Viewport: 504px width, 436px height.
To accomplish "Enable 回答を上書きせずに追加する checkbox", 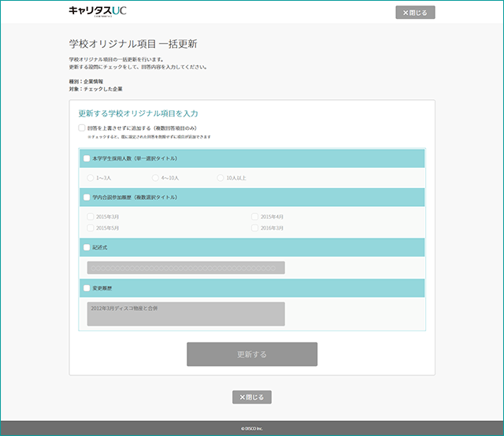I will [x=82, y=127].
